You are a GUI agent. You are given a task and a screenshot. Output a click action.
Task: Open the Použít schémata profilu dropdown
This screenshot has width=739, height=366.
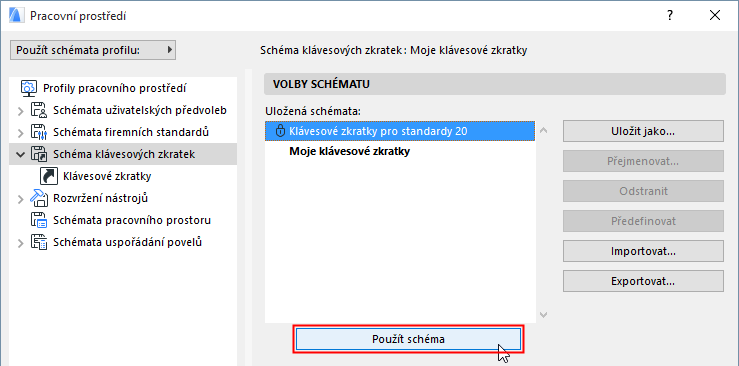(x=93, y=50)
